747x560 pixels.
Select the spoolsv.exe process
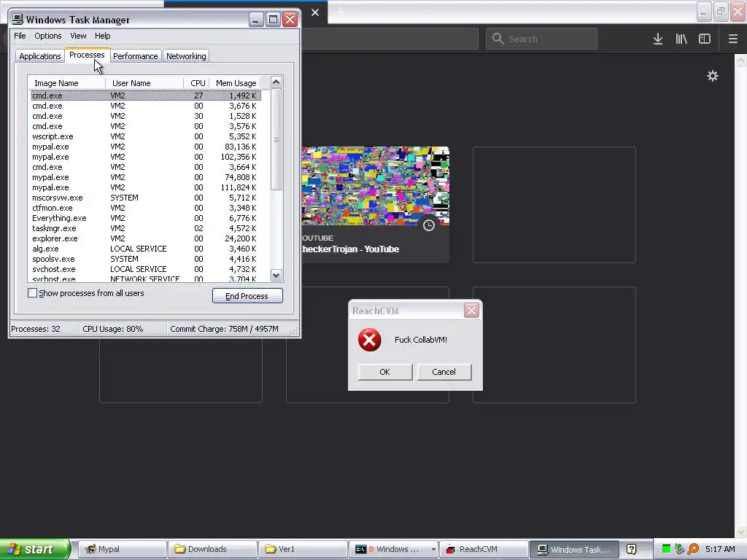point(146,259)
